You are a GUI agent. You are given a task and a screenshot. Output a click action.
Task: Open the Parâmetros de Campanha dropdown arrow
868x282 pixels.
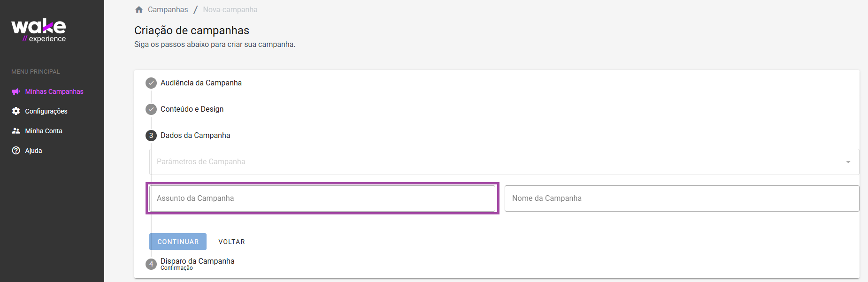coord(848,162)
